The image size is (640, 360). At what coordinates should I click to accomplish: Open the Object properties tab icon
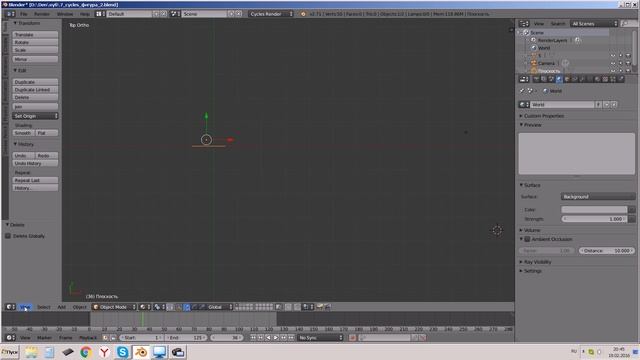567,79
